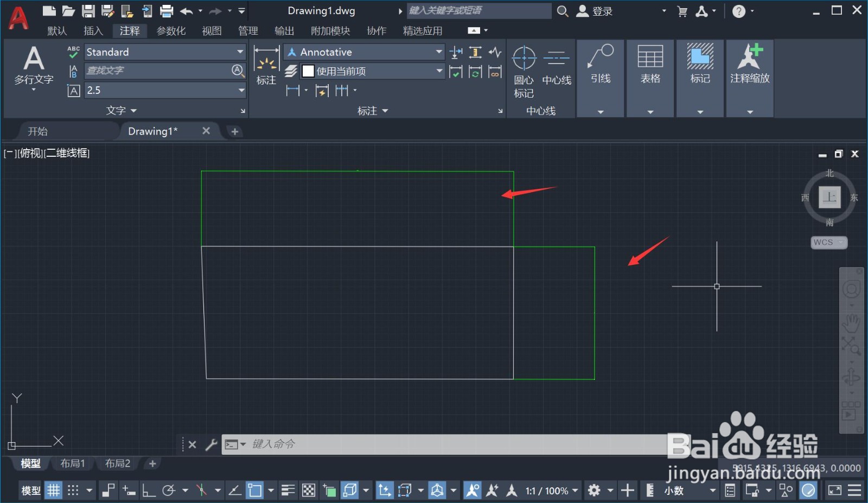Select the quick dimension lightning icon
Viewport: 868px width, 503px height.
(x=322, y=91)
